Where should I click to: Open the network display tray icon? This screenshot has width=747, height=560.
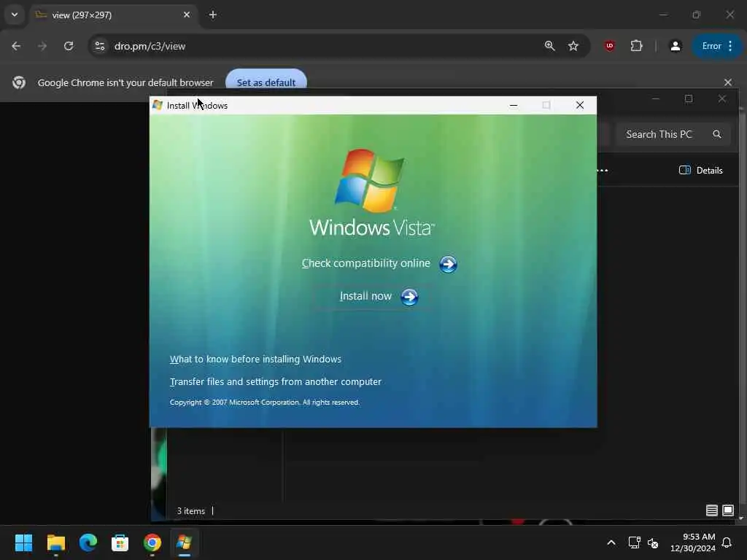click(634, 542)
